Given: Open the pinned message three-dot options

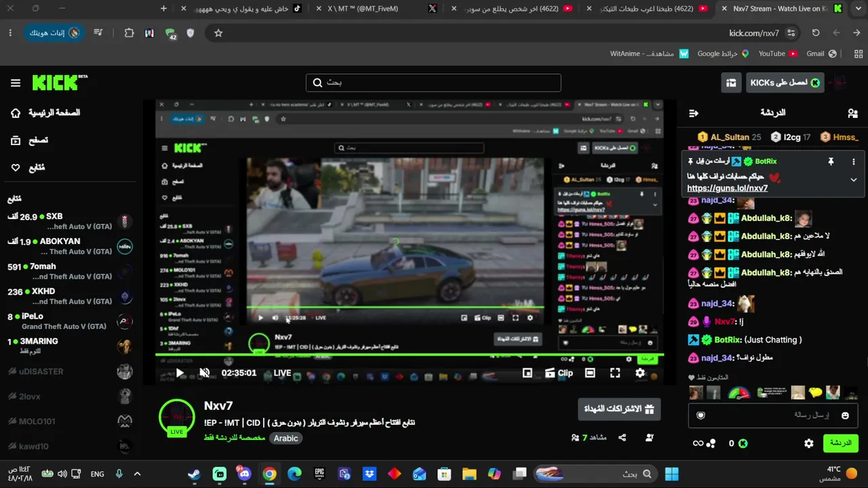Looking at the screenshot, I should [853, 161].
